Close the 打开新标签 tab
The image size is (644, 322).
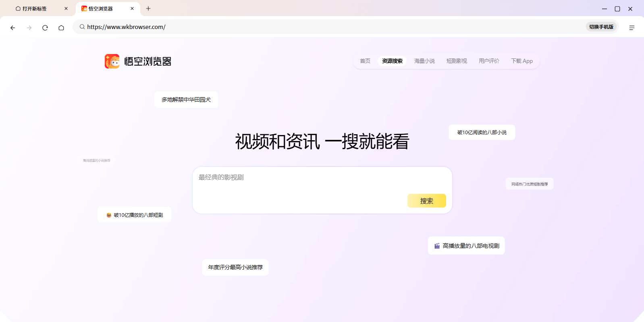tap(66, 8)
